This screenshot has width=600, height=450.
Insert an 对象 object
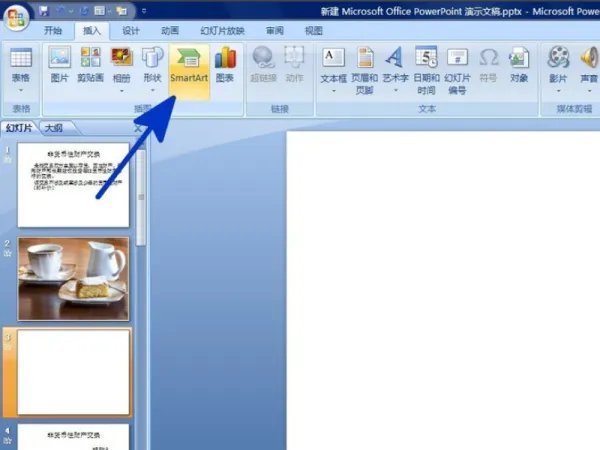tap(519, 68)
